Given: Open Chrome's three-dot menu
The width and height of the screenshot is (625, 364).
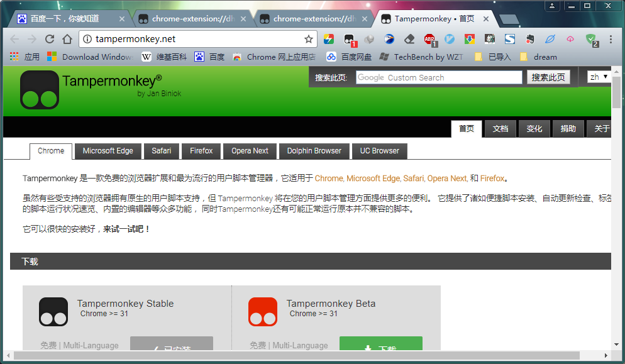Looking at the screenshot, I should coord(611,39).
